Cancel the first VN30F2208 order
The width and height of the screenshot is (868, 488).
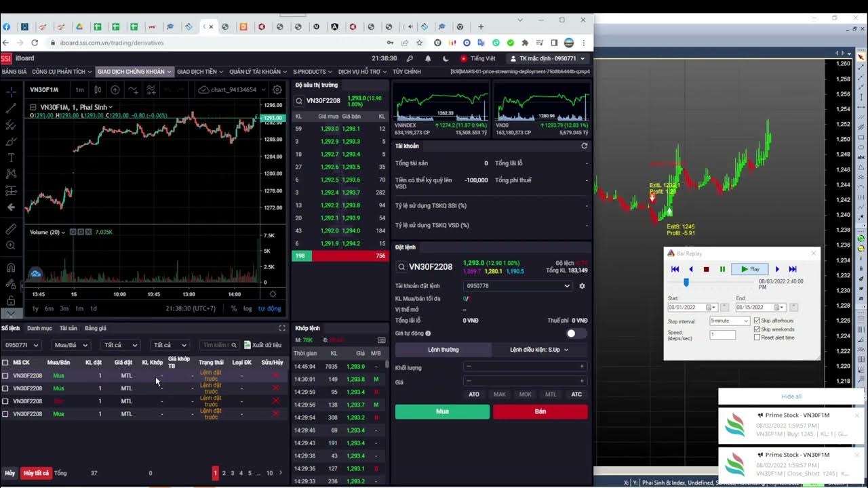pos(275,375)
